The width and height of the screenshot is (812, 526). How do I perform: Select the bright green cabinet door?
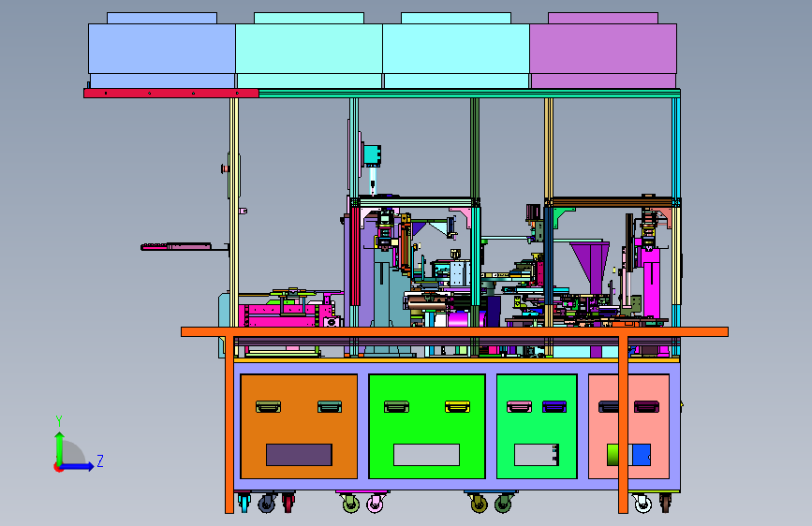(427, 427)
